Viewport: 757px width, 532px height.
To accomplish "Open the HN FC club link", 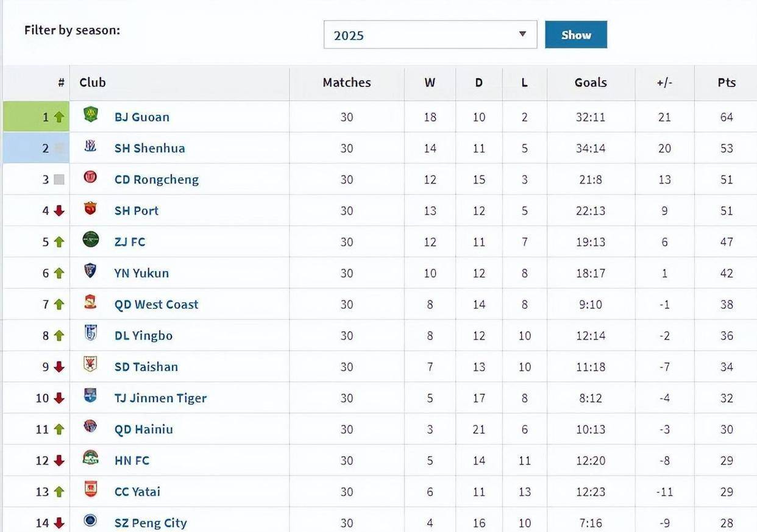I will (132, 461).
